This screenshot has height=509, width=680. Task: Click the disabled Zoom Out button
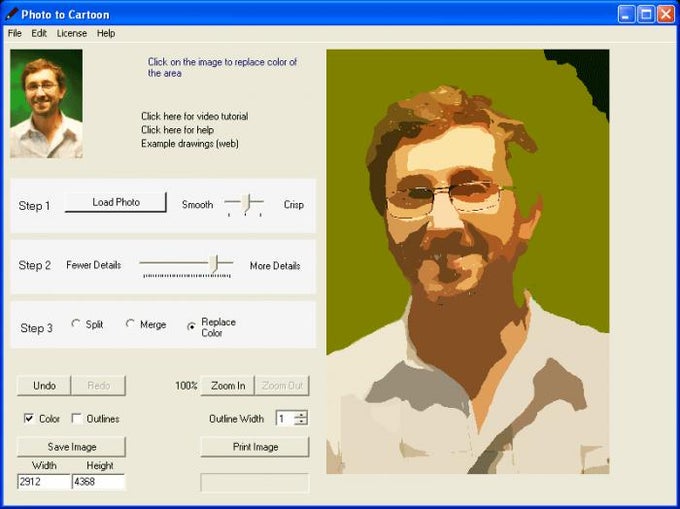point(282,385)
